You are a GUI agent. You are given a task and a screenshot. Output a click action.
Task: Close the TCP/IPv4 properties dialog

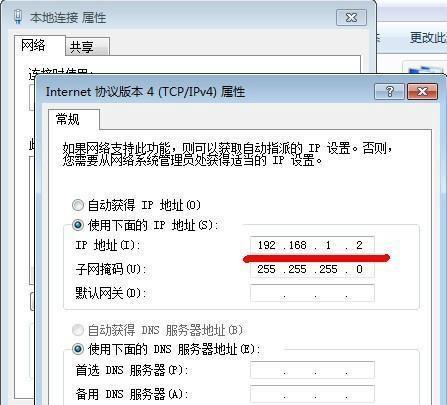tap(422, 91)
